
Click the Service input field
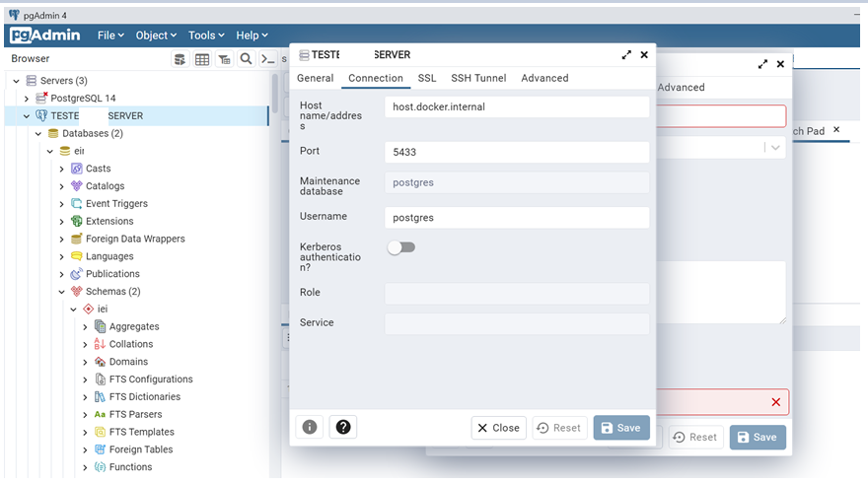tap(517, 323)
